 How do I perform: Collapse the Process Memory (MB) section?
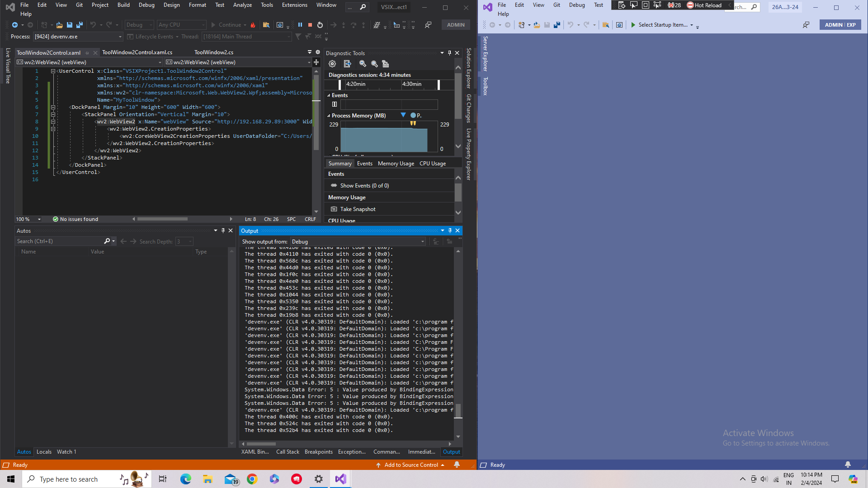329,116
